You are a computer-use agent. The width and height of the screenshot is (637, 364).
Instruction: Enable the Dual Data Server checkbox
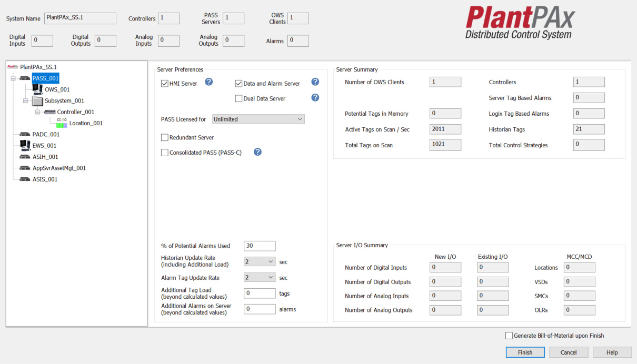click(238, 98)
